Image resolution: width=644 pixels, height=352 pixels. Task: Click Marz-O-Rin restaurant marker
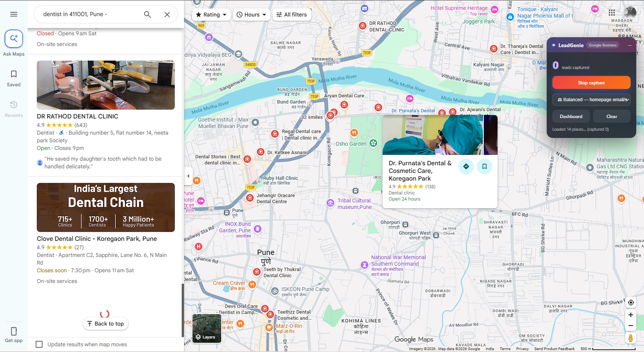point(269,327)
